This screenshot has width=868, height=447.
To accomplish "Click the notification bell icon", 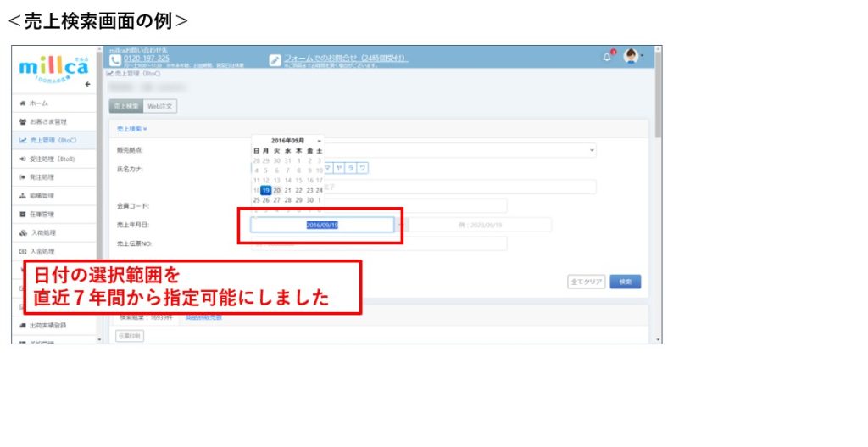I will 607,56.
